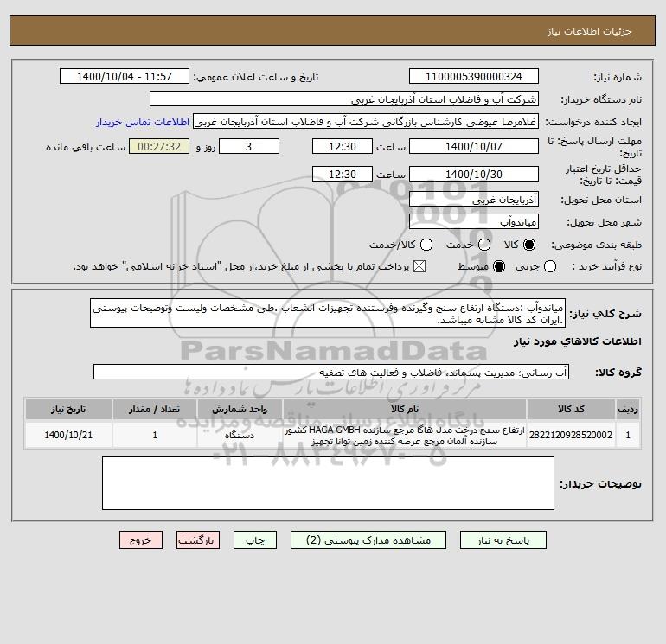Select the خدمت radio button
This screenshot has height=644, width=666.
pyautogui.click(x=484, y=245)
